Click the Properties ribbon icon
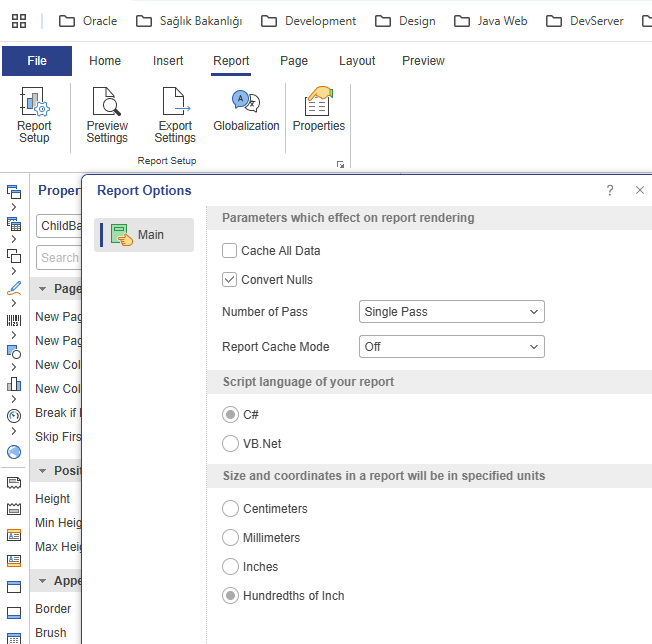This screenshot has width=652, height=644. coord(318,110)
